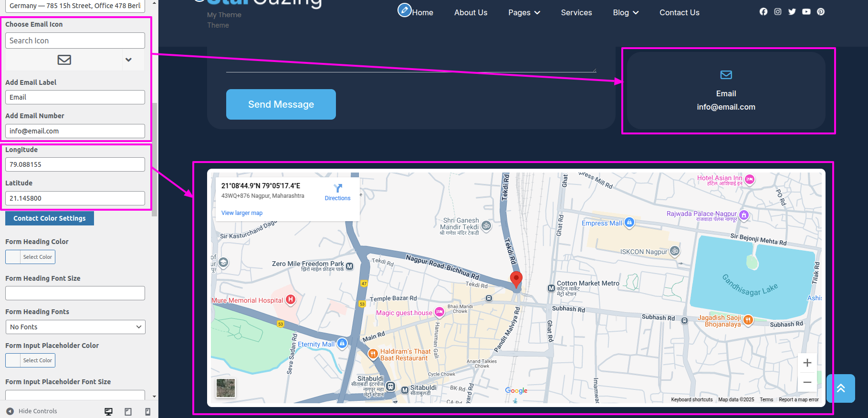
Task: Open map Keyboard shortcuts
Action: [x=692, y=399]
